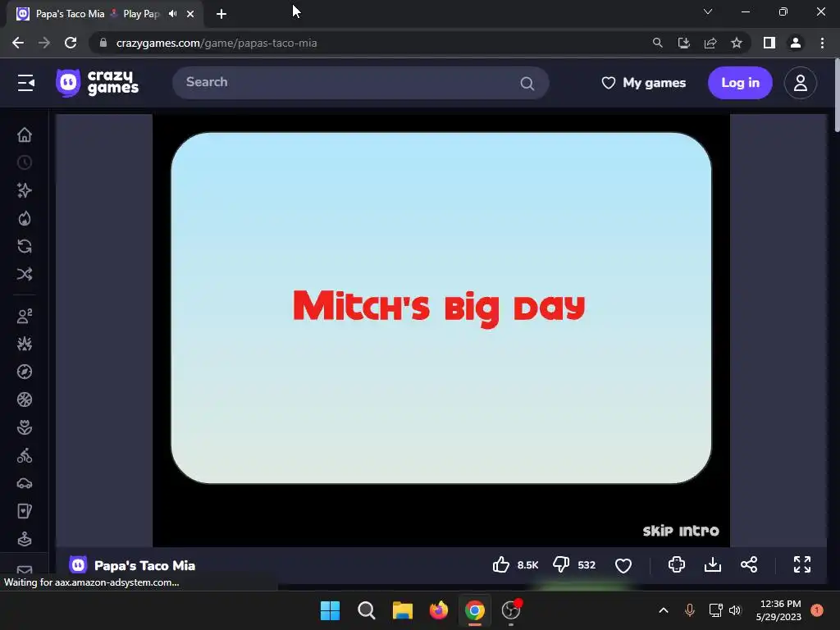This screenshot has height=630, width=840.
Task: Open 2 Player games sidebar icon
Action: (25, 316)
